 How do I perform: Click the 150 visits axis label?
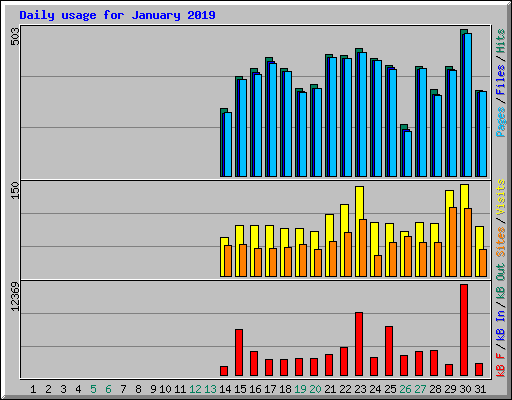[x=15, y=190]
